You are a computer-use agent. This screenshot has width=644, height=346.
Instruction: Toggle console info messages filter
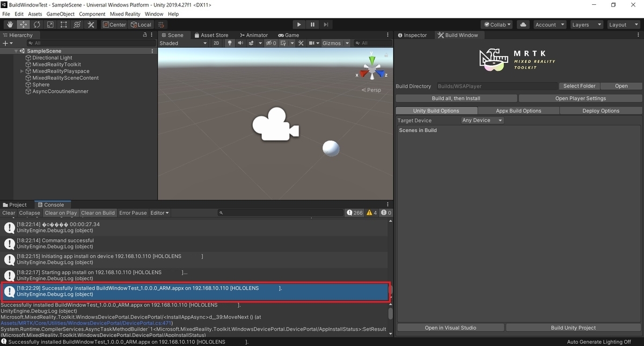point(354,213)
